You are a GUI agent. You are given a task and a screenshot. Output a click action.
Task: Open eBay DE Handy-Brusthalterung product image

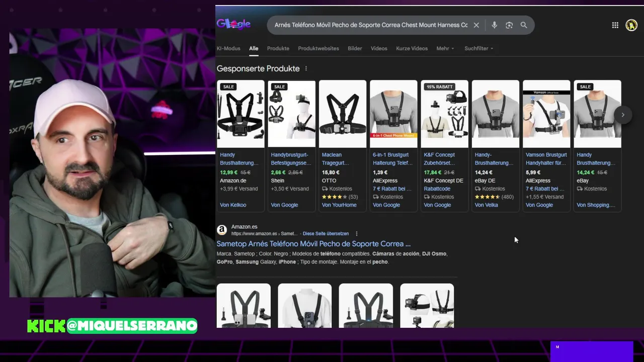pos(496,114)
